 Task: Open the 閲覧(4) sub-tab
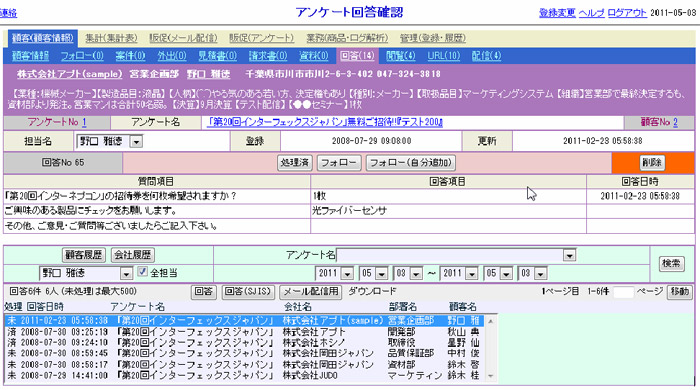point(400,56)
